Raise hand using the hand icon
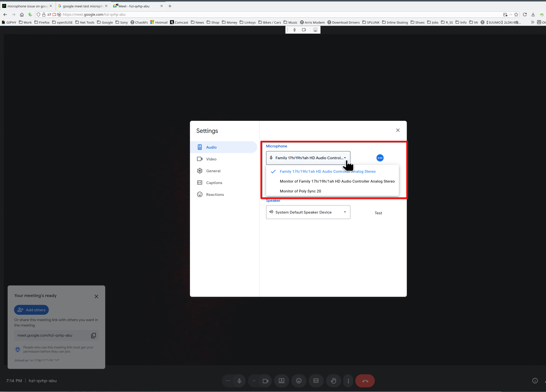 point(333,381)
